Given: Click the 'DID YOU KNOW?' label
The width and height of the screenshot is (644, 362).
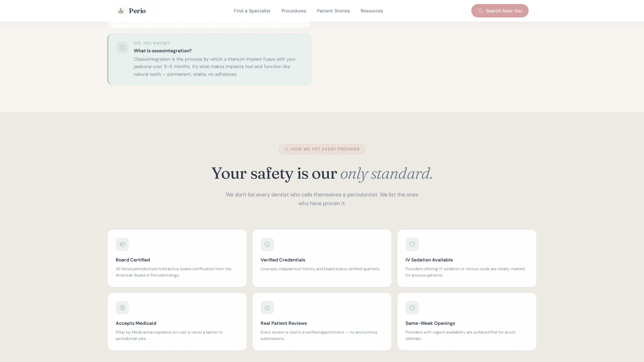Looking at the screenshot, I should pos(152,43).
